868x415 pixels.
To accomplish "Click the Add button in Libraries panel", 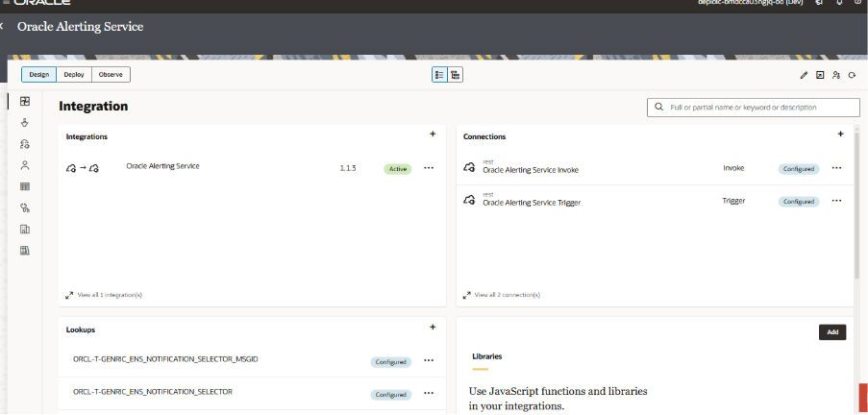I will pos(832,332).
